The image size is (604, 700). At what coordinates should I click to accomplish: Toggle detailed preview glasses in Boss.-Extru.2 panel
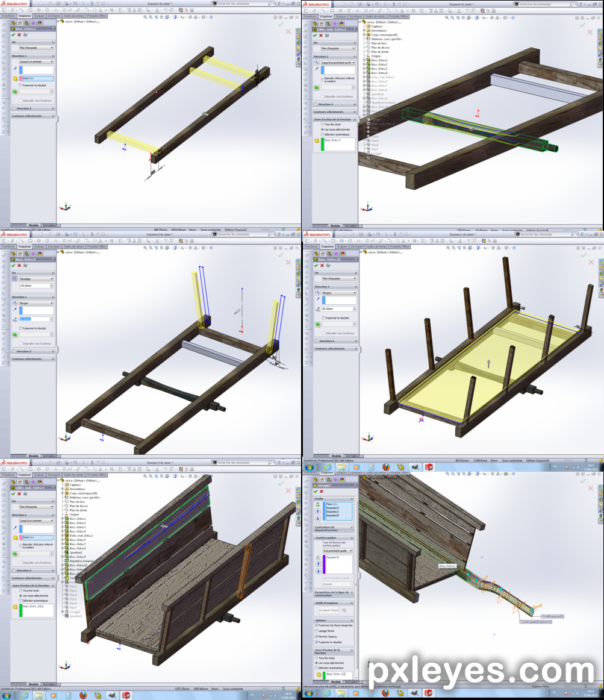tap(25, 35)
